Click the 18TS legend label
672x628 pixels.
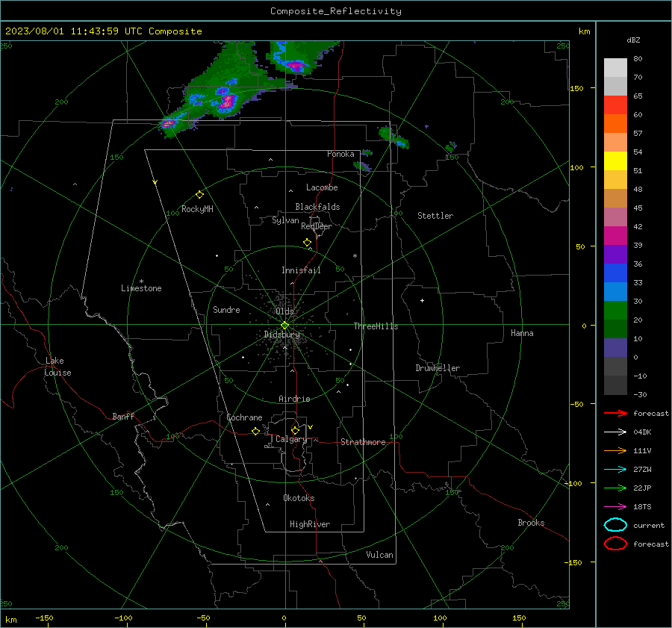pos(642,507)
